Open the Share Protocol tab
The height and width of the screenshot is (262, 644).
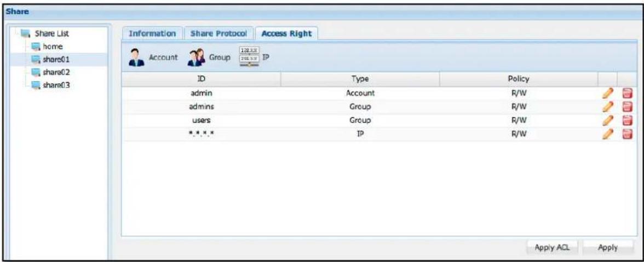click(x=218, y=33)
